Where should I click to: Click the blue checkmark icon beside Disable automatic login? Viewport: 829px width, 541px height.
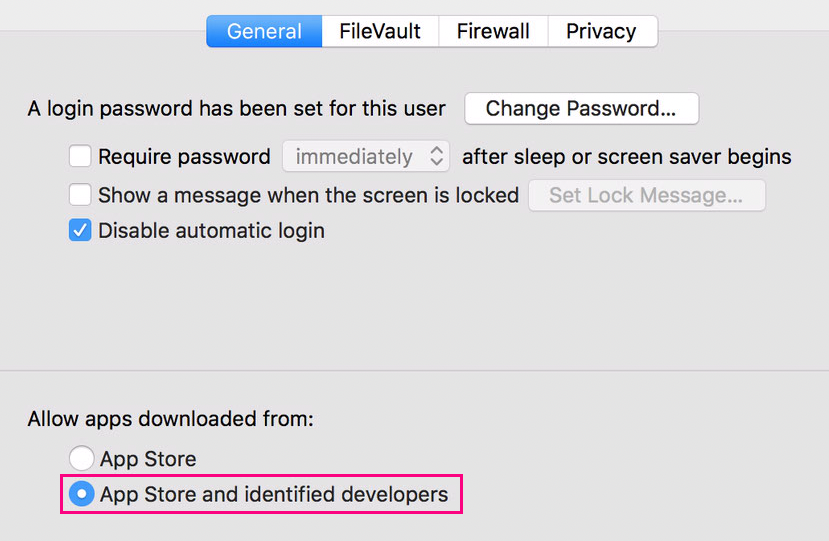coord(80,231)
